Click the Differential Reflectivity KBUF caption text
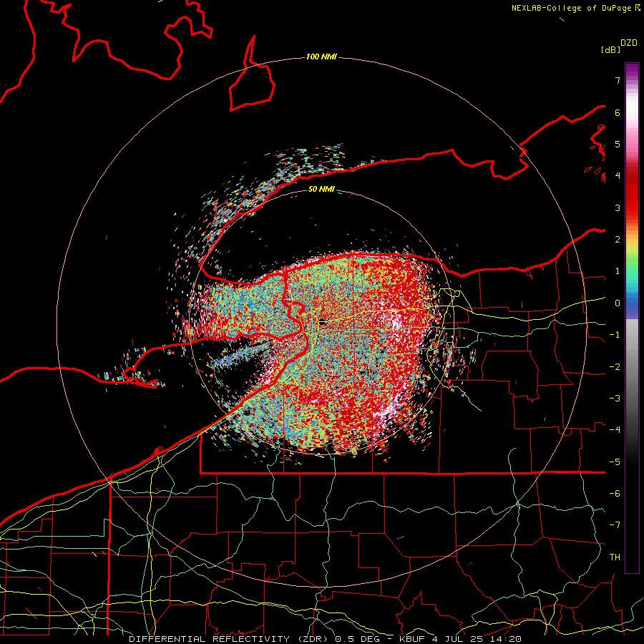Screen dimensions: 644x644 326,639
